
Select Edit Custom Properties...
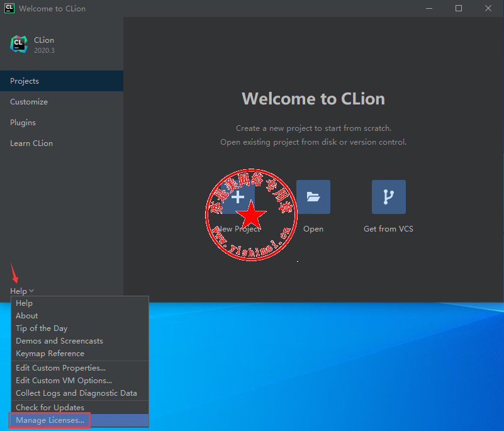80,367
